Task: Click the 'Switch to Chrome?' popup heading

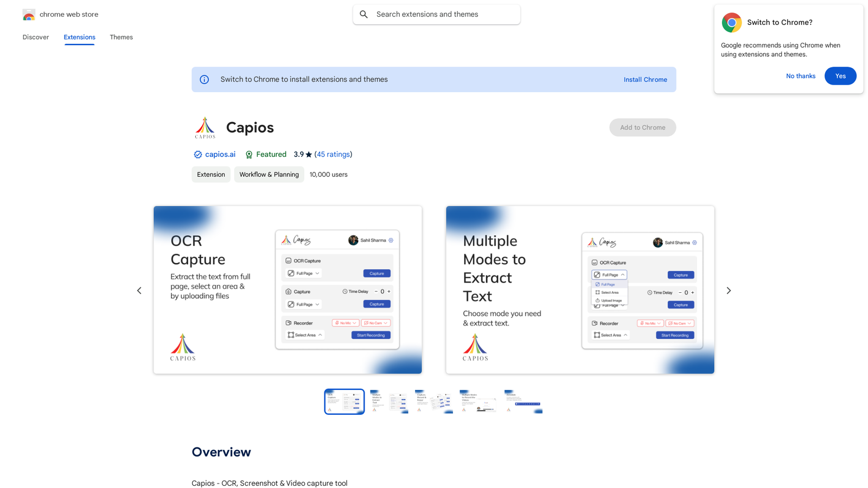Action: [780, 23]
